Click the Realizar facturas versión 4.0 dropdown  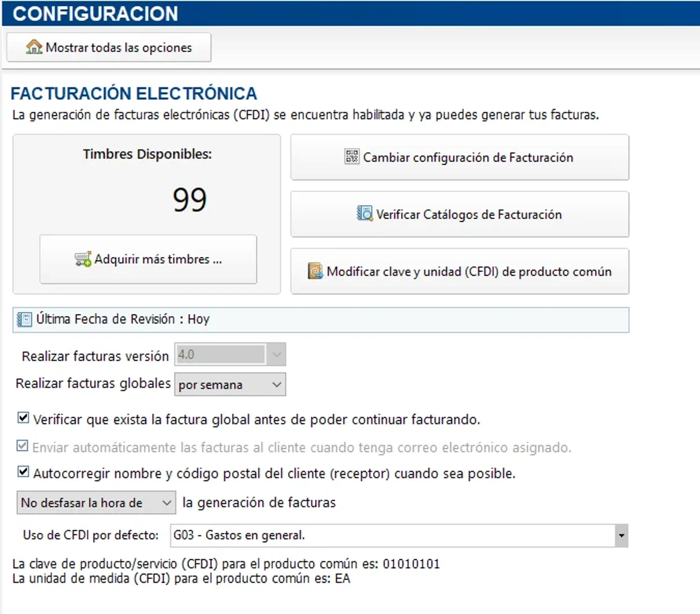click(230, 355)
